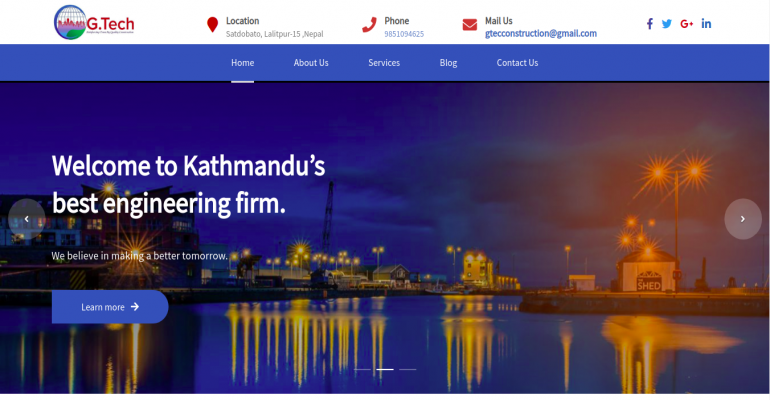This screenshot has width=770, height=400.
Task: Open the LinkedIn social icon
Action: pyautogui.click(x=706, y=24)
